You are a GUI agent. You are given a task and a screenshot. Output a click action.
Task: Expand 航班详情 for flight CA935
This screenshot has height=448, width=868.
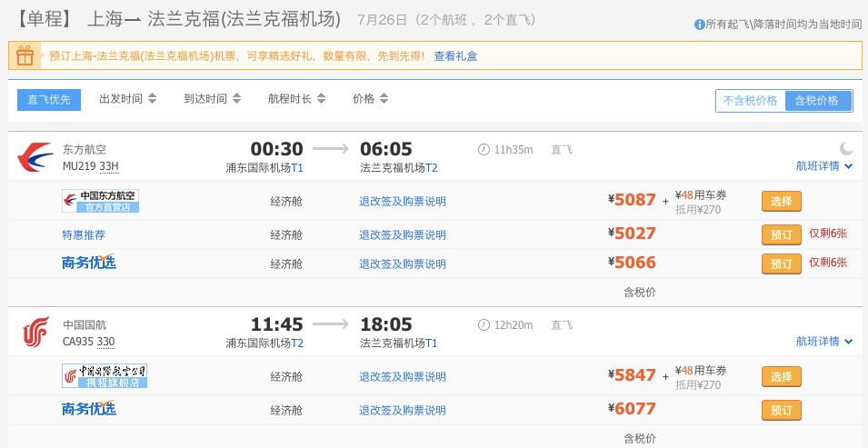[x=823, y=342]
